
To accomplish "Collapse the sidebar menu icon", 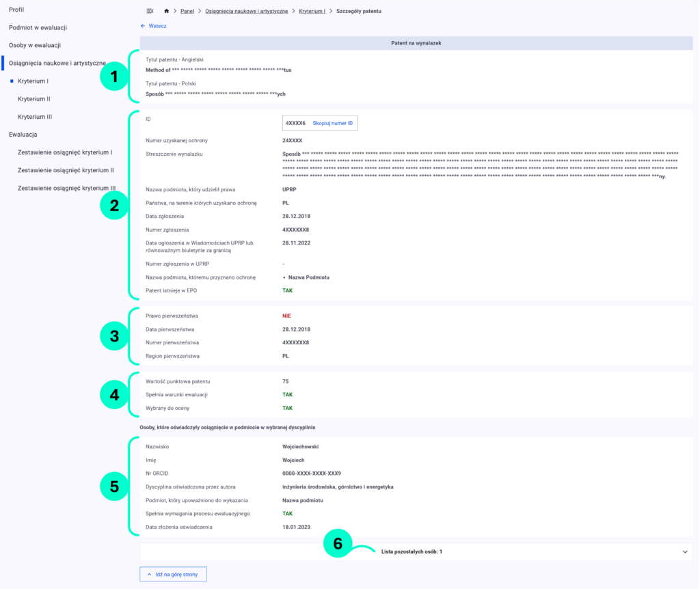I will (x=150, y=11).
